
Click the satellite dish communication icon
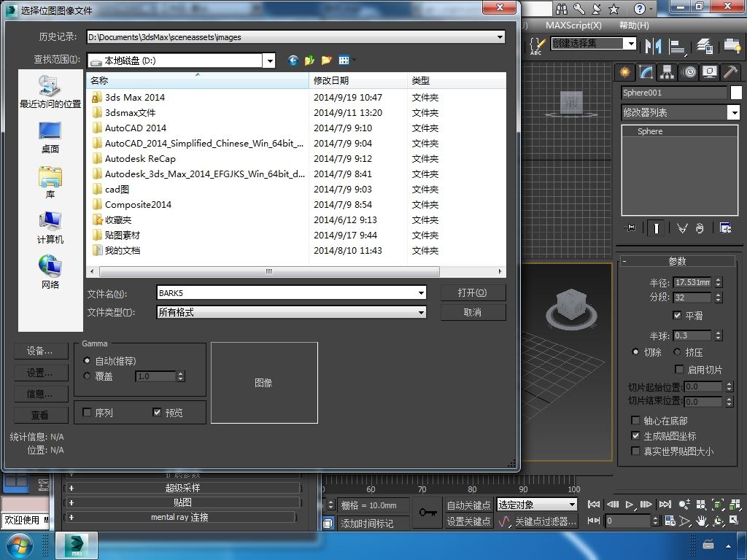point(597,9)
